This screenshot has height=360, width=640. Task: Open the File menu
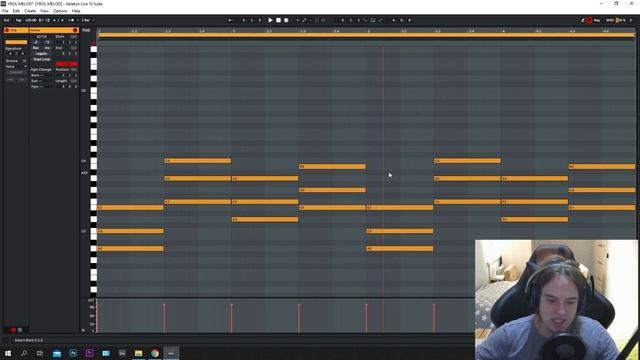coord(5,11)
